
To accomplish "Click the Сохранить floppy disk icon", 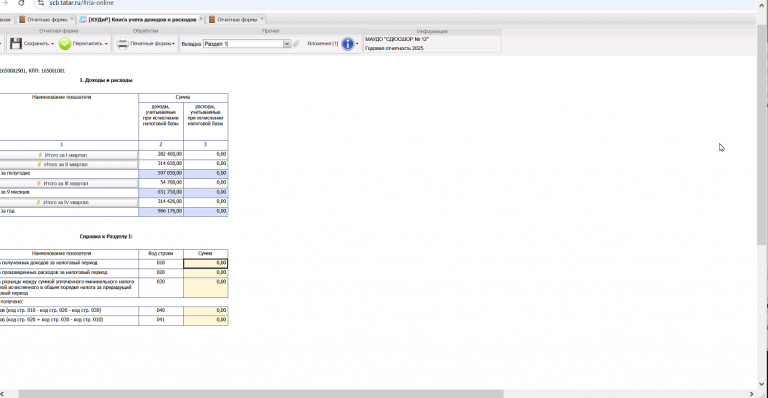I will [16, 44].
